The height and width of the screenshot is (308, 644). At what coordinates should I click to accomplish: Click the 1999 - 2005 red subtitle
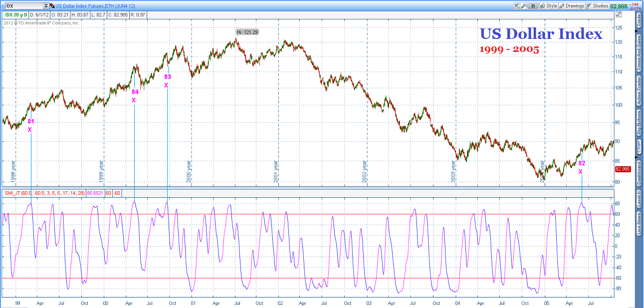(509, 49)
